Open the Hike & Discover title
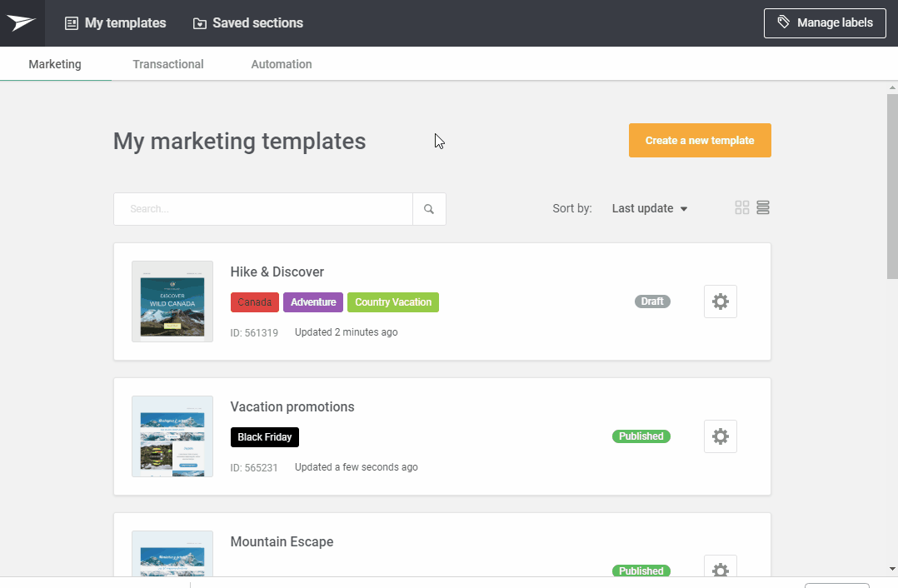The height and width of the screenshot is (588, 898). pyautogui.click(x=277, y=272)
